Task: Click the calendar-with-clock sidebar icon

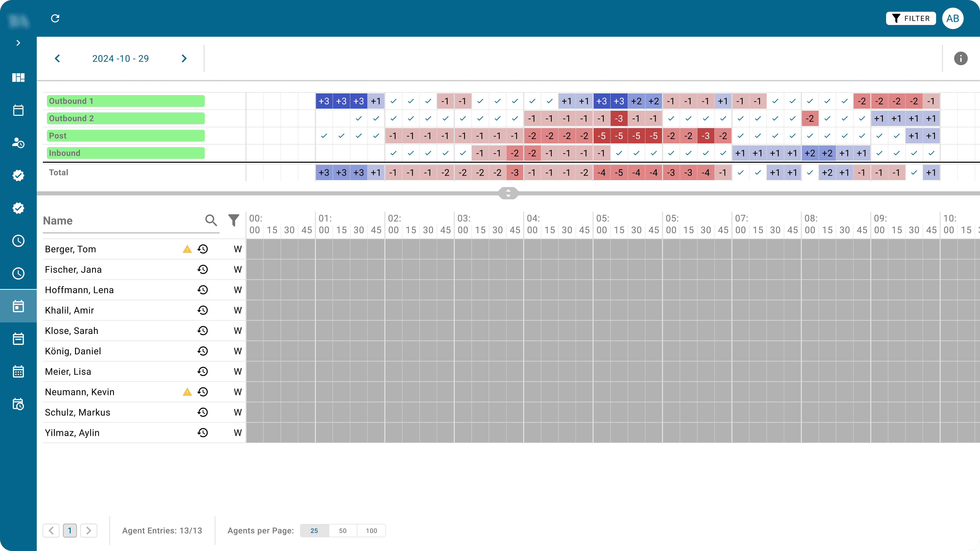Action: click(x=18, y=404)
